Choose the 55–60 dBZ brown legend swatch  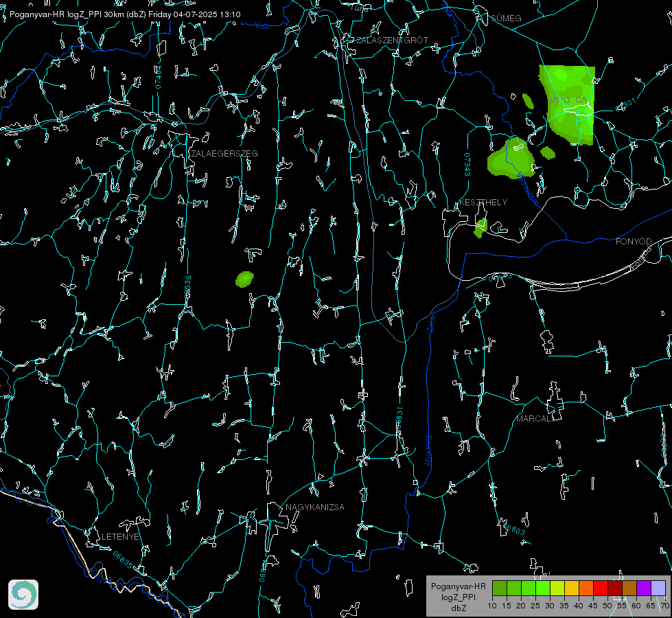pos(629,588)
